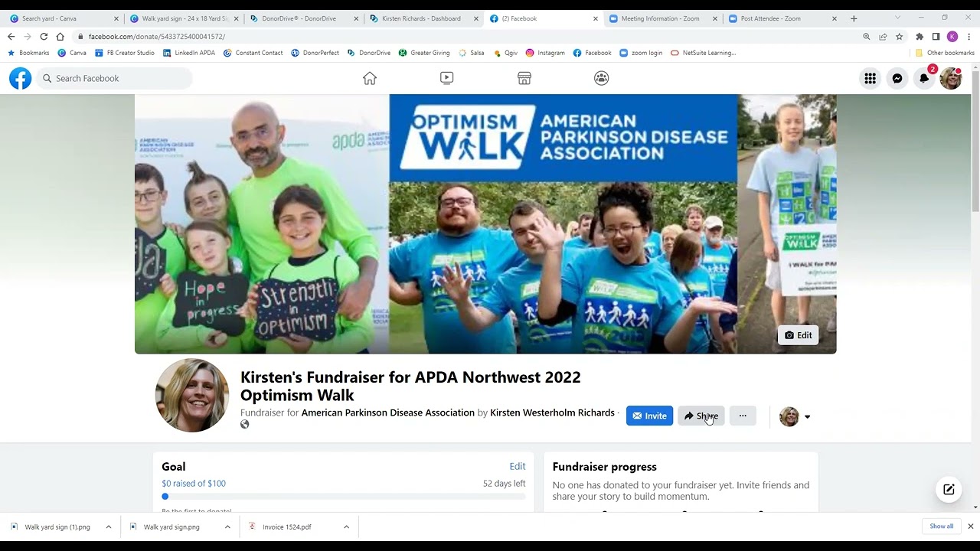Click the fundraiser goal progress bar
Screen dimensions: 980x551
point(344,497)
